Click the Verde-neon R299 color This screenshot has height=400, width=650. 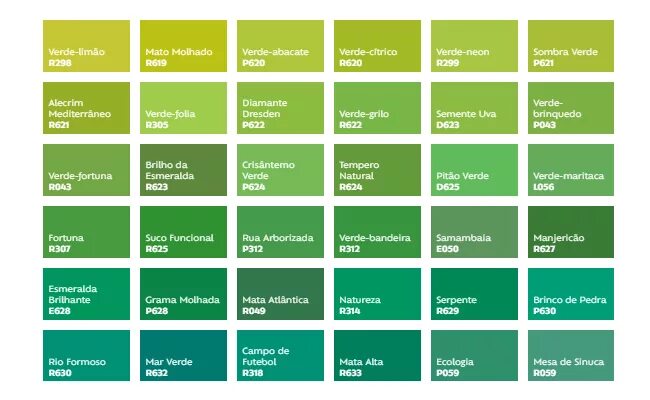click(474, 46)
